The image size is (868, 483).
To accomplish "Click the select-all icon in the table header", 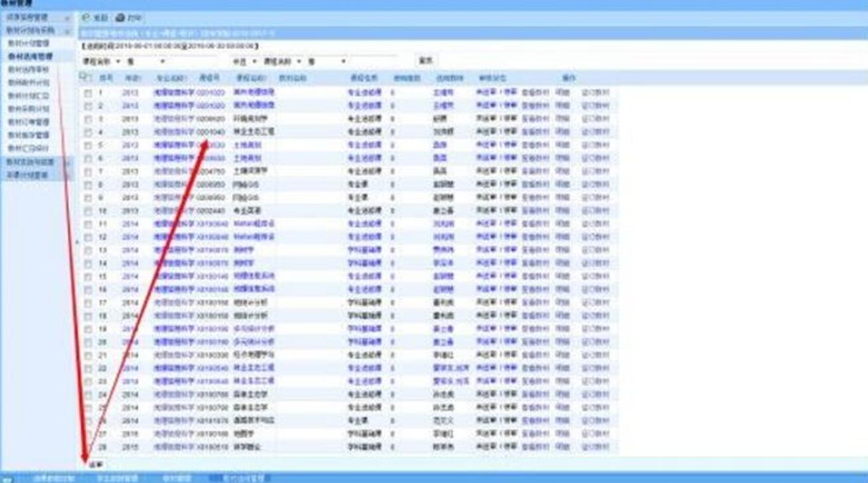I will (84, 78).
